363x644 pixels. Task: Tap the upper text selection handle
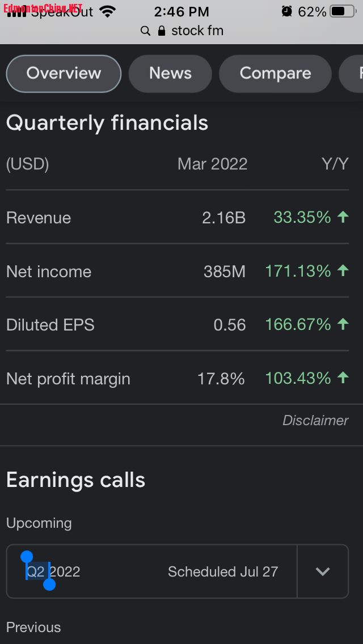(x=27, y=557)
